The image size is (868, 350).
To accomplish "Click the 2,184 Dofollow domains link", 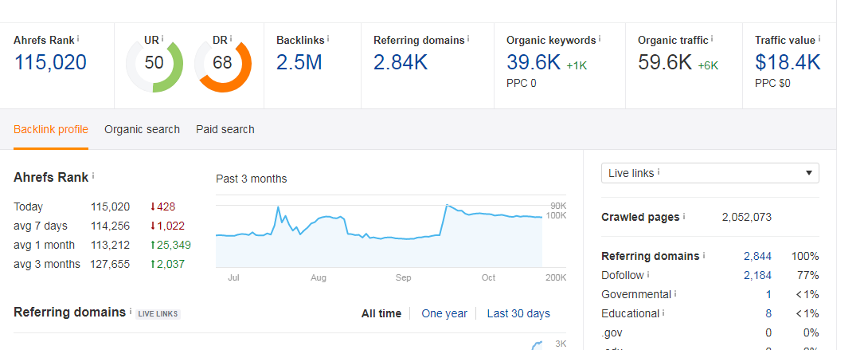I will pos(757,275).
